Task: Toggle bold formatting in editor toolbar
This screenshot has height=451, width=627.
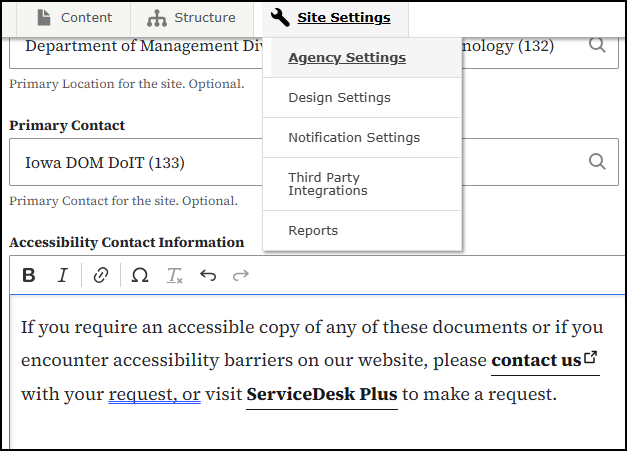Action: [x=29, y=276]
